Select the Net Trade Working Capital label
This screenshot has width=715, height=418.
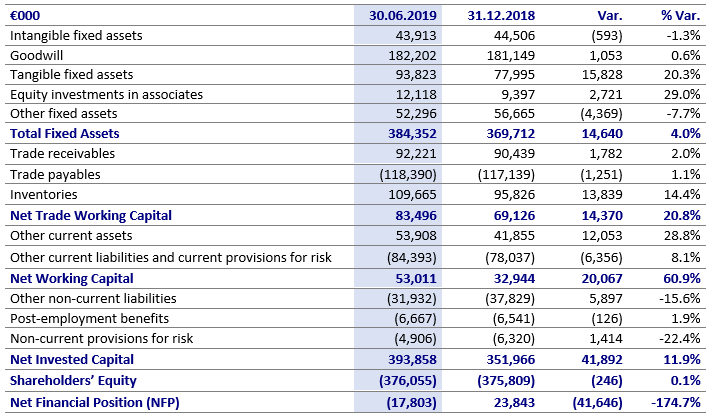coord(91,215)
